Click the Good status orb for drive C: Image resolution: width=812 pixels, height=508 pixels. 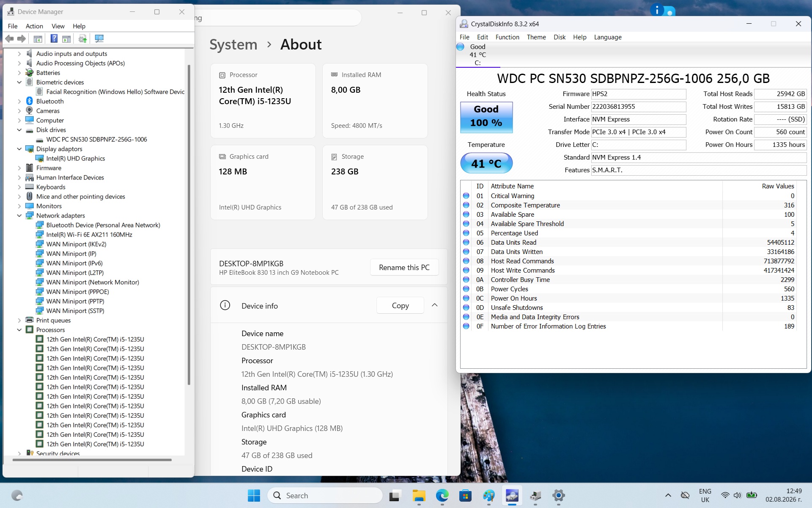click(x=461, y=47)
